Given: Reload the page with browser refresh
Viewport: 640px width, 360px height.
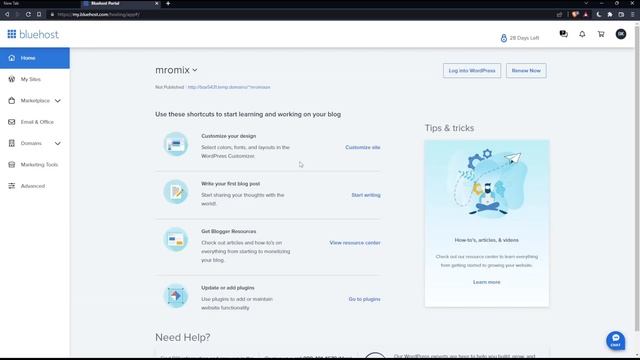Looking at the screenshot, I should (28, 14).
